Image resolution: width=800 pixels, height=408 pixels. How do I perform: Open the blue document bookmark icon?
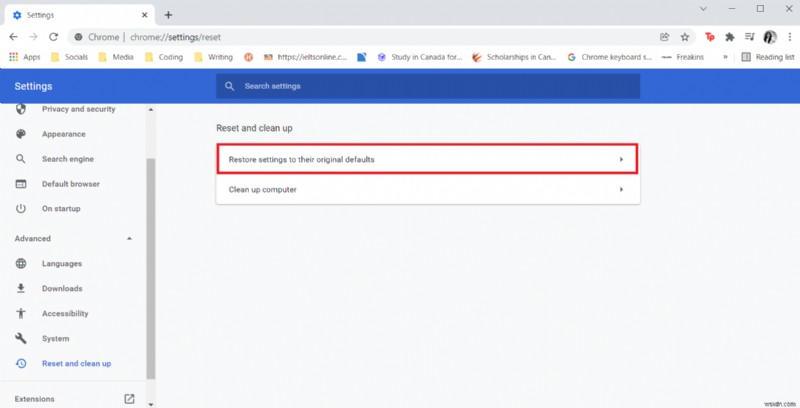pyautogui.click(x=362, y=57)
